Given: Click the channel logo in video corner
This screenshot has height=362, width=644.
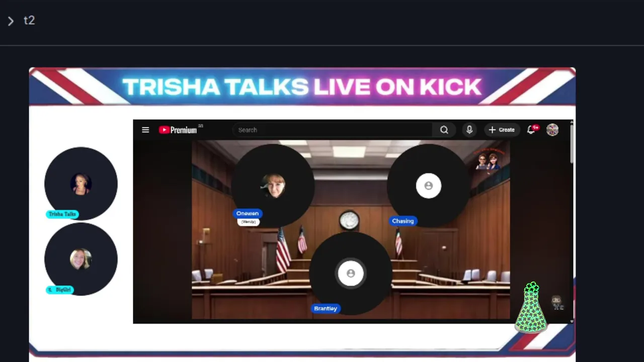Looking at the screenshot, I should pyautogui.click(x=488, y=160).
